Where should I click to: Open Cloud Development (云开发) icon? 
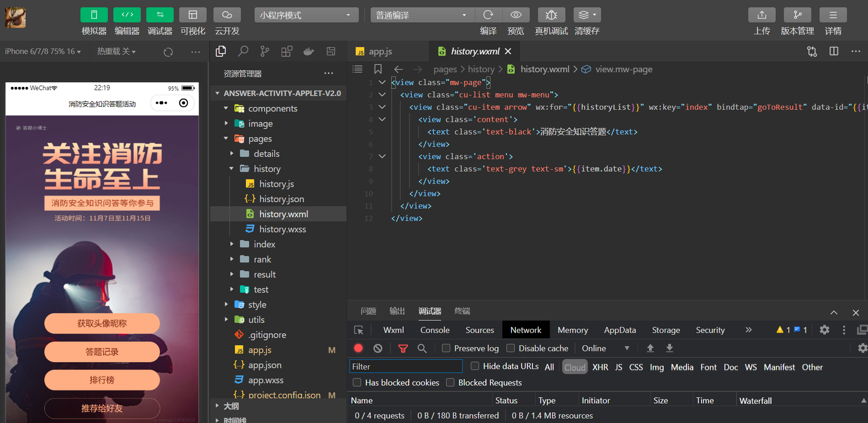[x=227, y=15]
